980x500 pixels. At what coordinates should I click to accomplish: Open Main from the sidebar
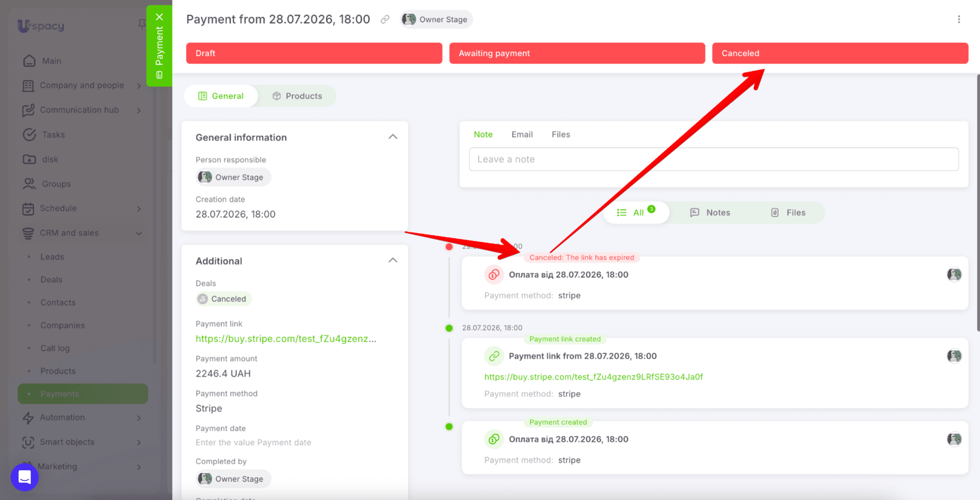click(x=51, y=61)
